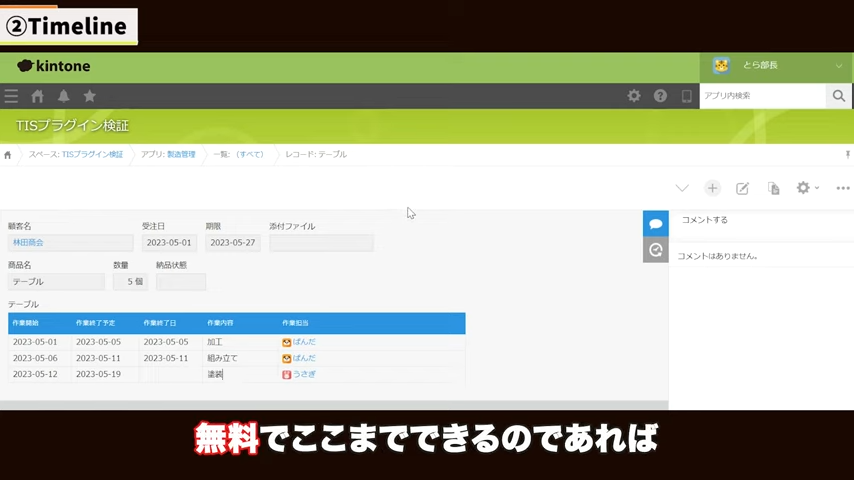This screenshot has height=480, width=854.
Task: Open notifications bell icon
Action: pos(64,96)
